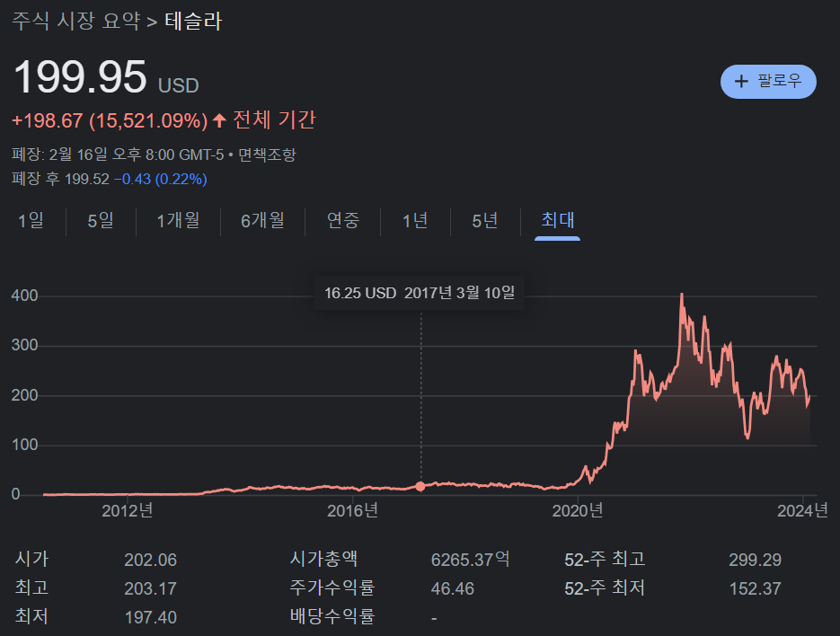Viewport: 840px width, 636px height.
Task: Click the 2012년 x-axis label
Action: tap(128, 510)
